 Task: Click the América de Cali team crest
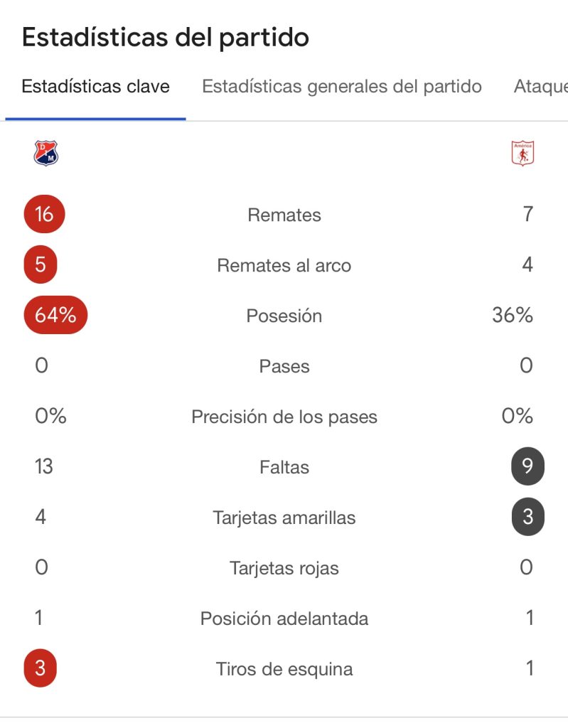523,153
